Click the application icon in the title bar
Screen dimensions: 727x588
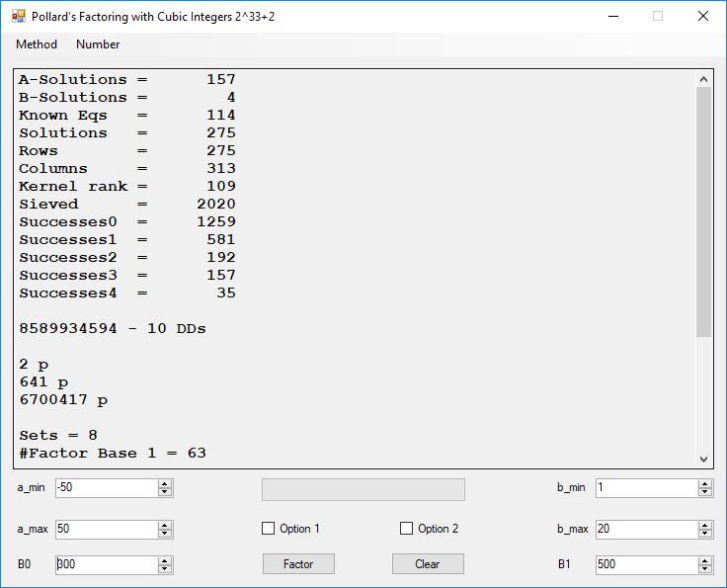click(19, 16)
